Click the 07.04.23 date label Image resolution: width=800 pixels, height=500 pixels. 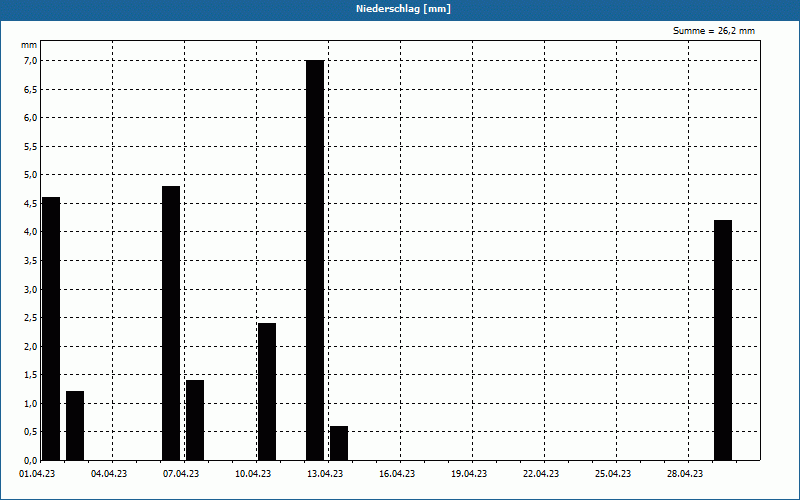click(x=181, y=473)
